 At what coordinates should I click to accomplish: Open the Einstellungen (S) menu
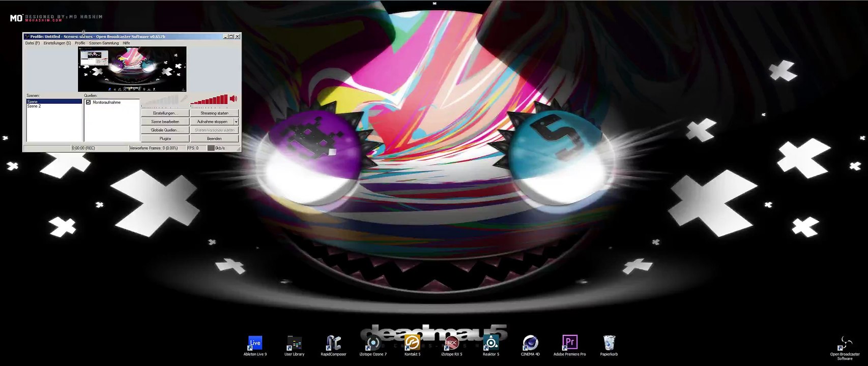pos(57,43)
